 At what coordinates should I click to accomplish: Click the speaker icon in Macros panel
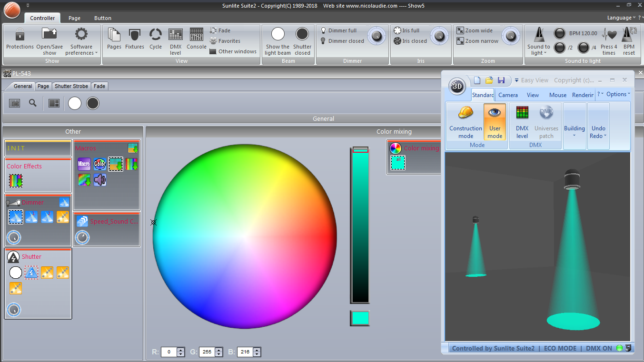(100, 180)
